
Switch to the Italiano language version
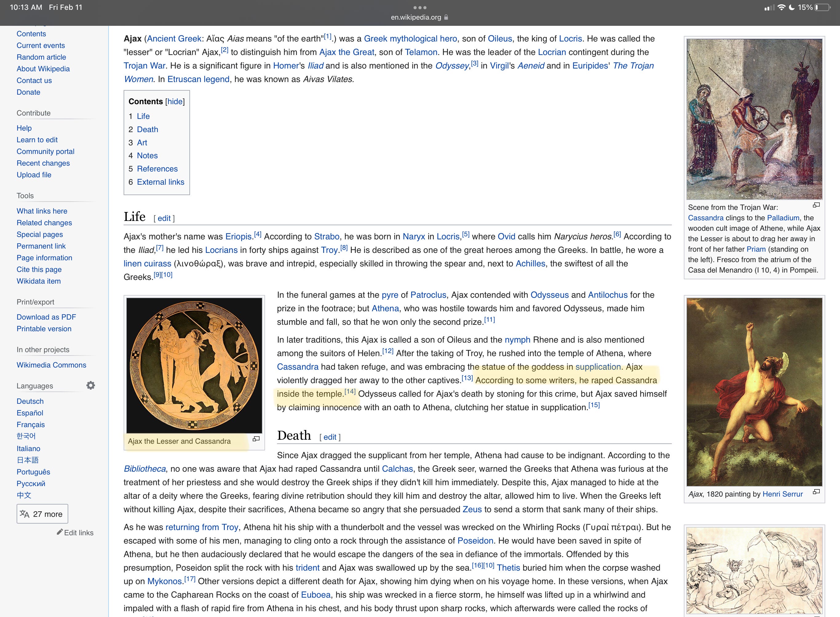coord(28,449)
